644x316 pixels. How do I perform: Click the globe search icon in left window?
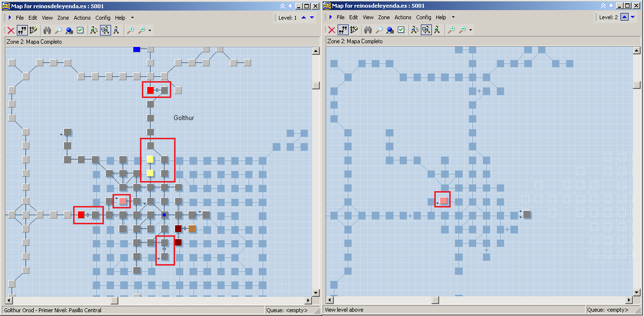(69, 30)
